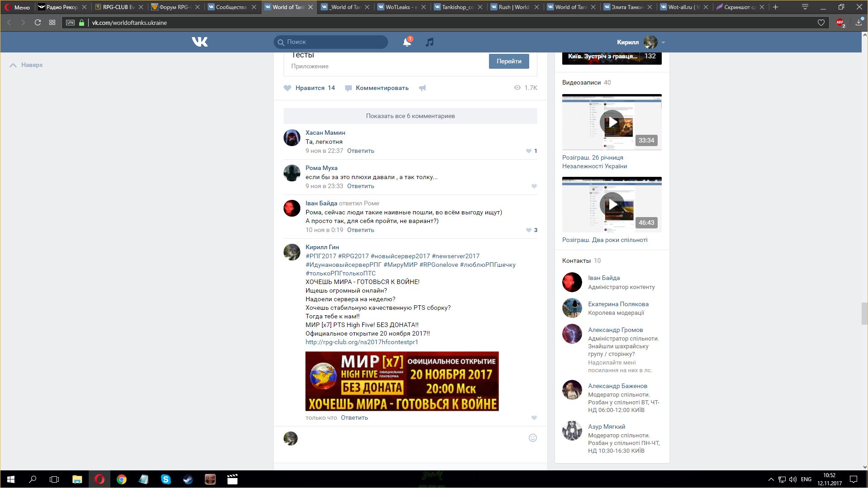This screenshot has width=868, height=488.
Task: Open the Видеозаписи section header
Action: (x=581, y=83)
